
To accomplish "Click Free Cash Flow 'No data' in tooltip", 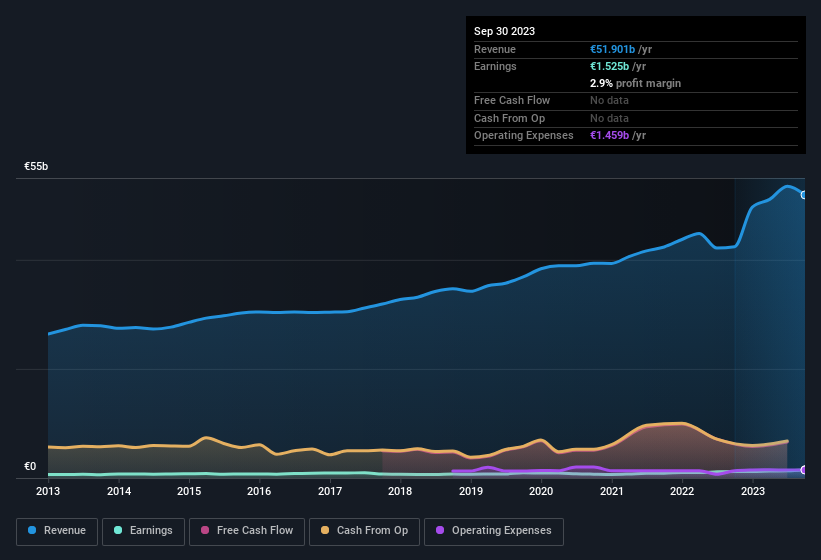I will (609, 100).
